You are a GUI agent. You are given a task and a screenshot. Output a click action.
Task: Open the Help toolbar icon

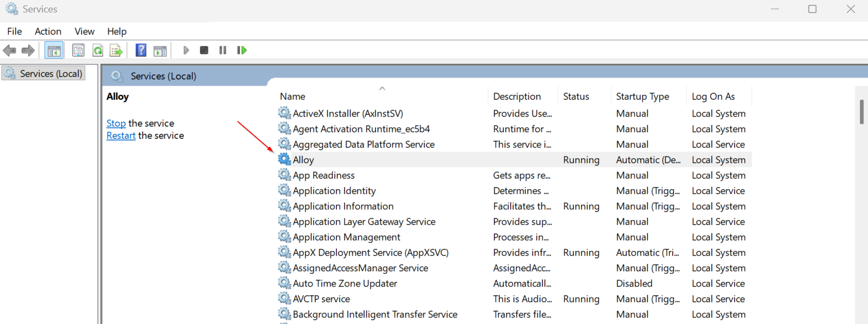coord(141,50)
